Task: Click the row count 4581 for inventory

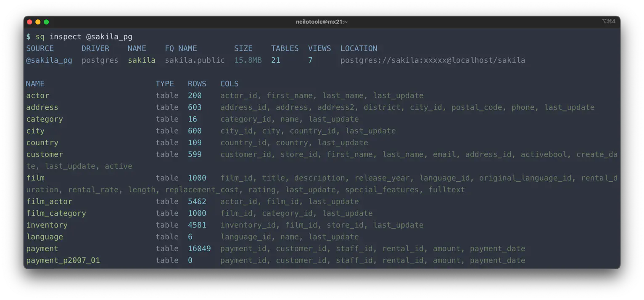Action: tap(197, 225)
